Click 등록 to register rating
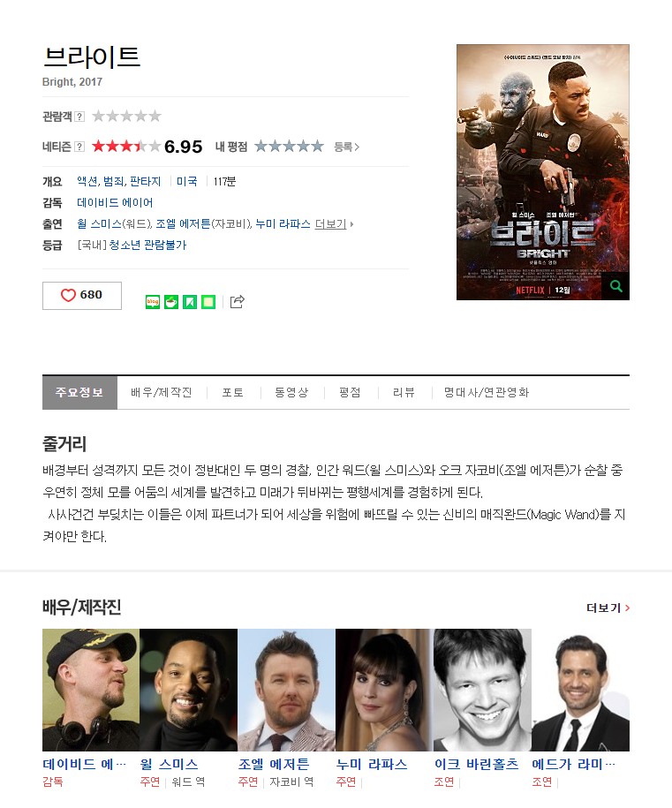This screenshot has width=672, height=808. tap(346, 147)
